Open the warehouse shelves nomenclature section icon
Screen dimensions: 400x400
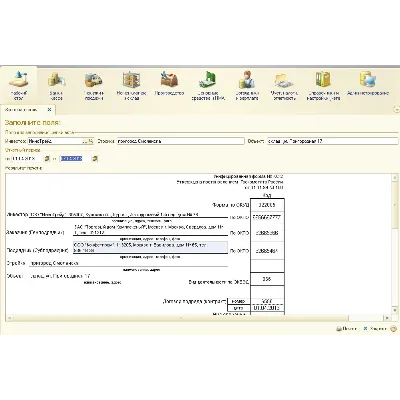tap(131, 85)
